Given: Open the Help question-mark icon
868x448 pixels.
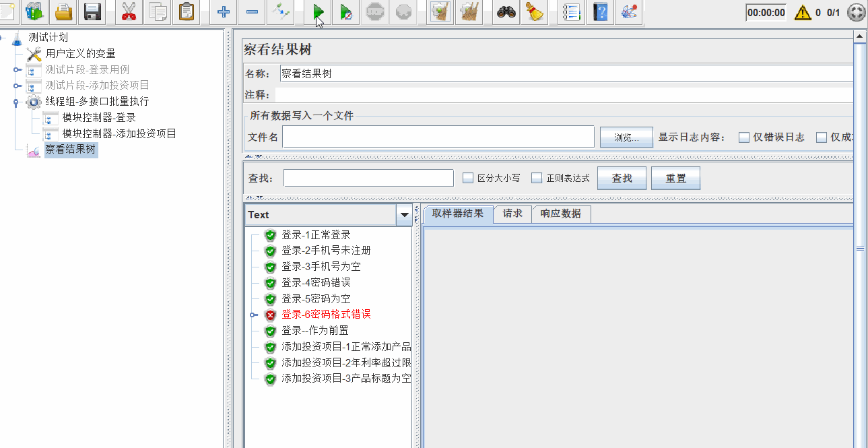Looking at the screenshot, I should (600, 11).
